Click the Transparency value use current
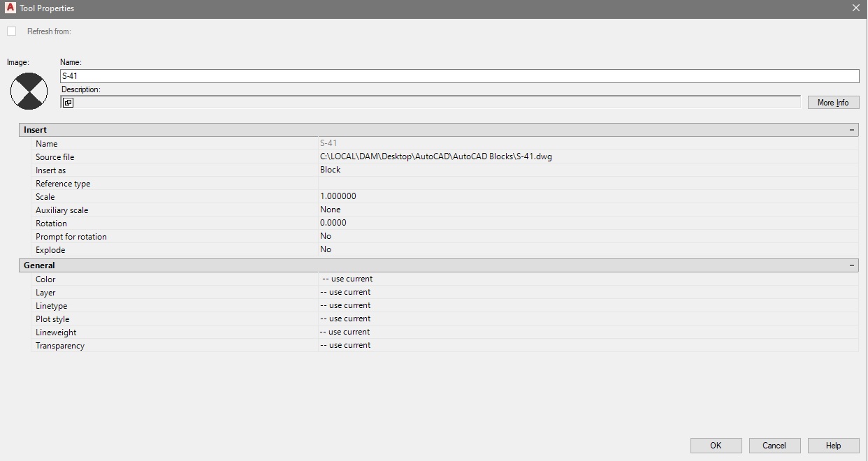Image resolution: width=868 pixels, height=461 pixels. pos(345,345)
